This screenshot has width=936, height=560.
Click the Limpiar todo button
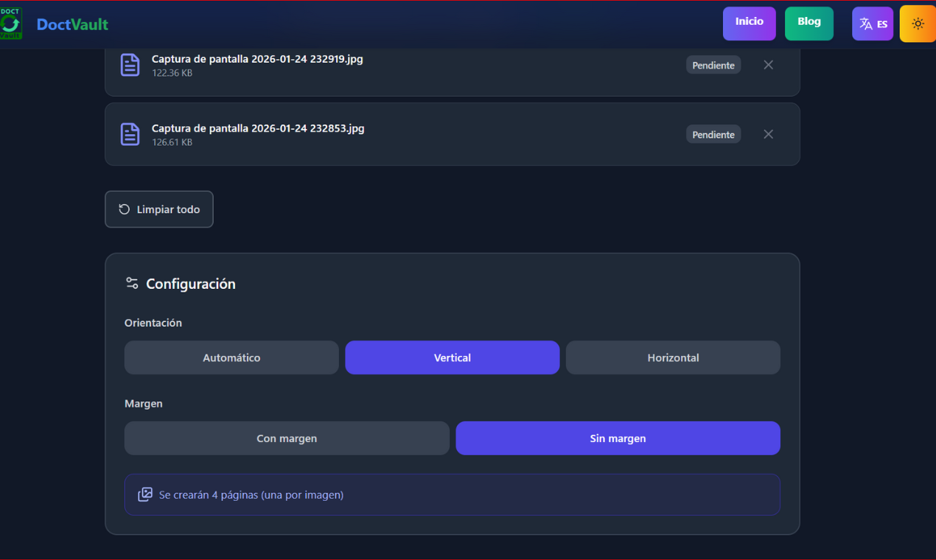coord(158,209)
